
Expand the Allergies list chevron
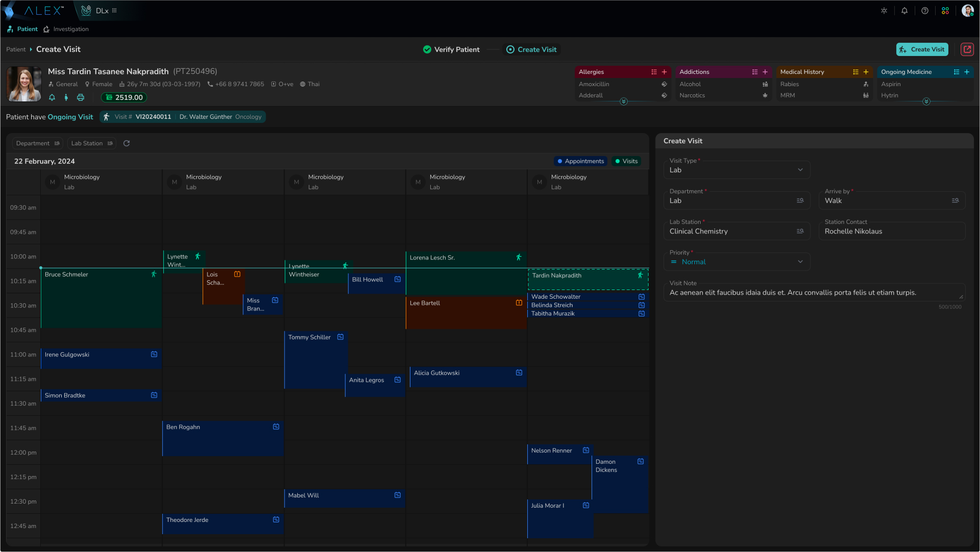[x=624, y=102]
